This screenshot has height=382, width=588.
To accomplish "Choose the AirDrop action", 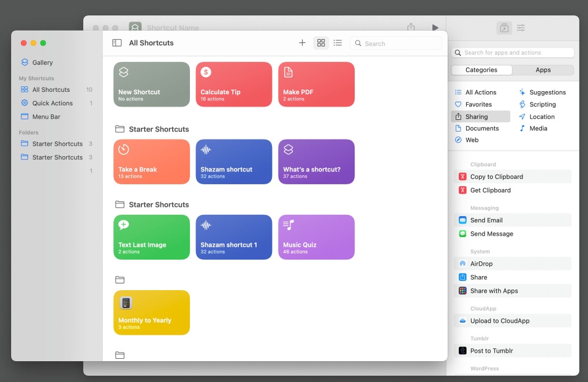I will (513, 263).
